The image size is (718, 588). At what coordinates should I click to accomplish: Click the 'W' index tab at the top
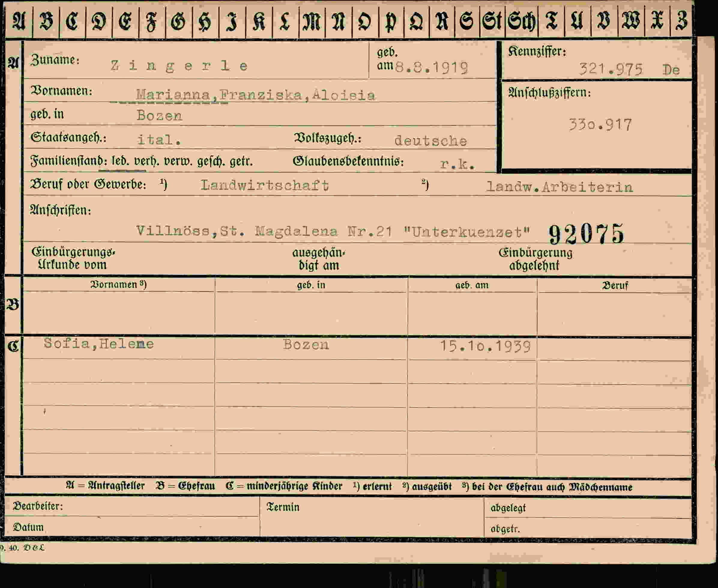pyautogui.click(x=631, y=20)
